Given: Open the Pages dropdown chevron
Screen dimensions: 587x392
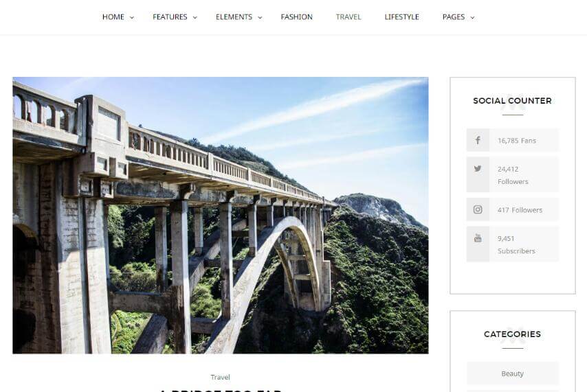Looking at the screenshot, I should click(x=472, y=18).
